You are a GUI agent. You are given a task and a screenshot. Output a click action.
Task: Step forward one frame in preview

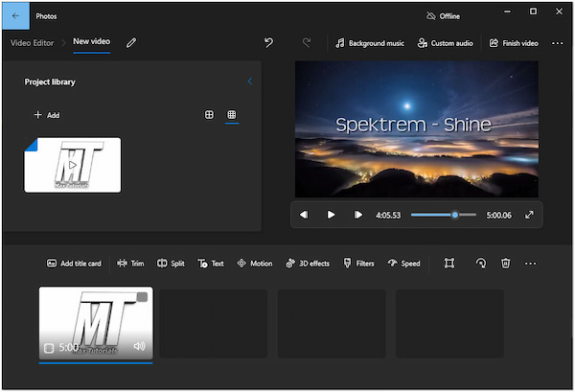tap(357, 215)
